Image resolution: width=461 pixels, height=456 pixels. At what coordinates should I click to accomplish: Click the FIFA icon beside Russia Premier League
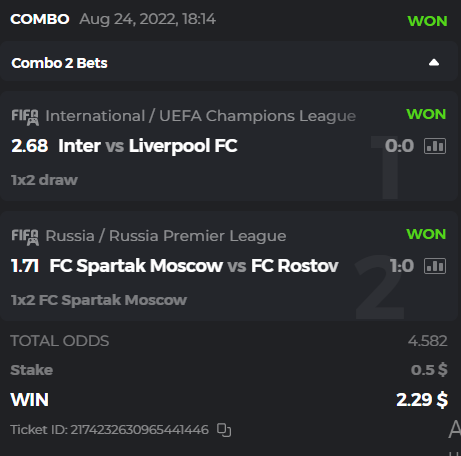point(25,237)
